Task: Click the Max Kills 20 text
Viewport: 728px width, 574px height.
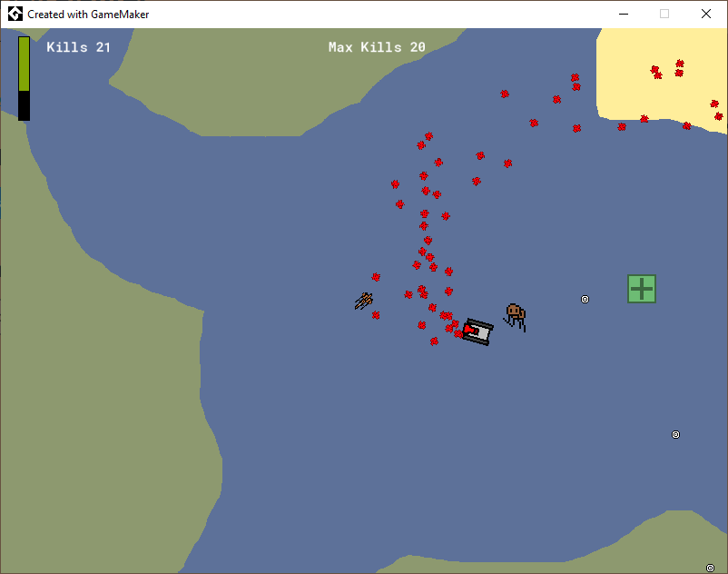Action: click(x=377, y=47)
